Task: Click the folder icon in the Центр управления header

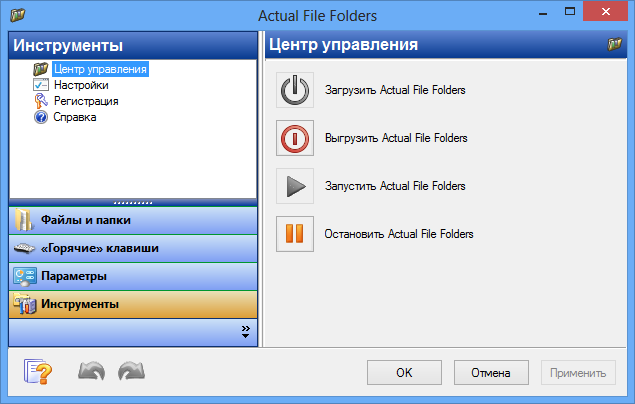Action: click(614, 45)
